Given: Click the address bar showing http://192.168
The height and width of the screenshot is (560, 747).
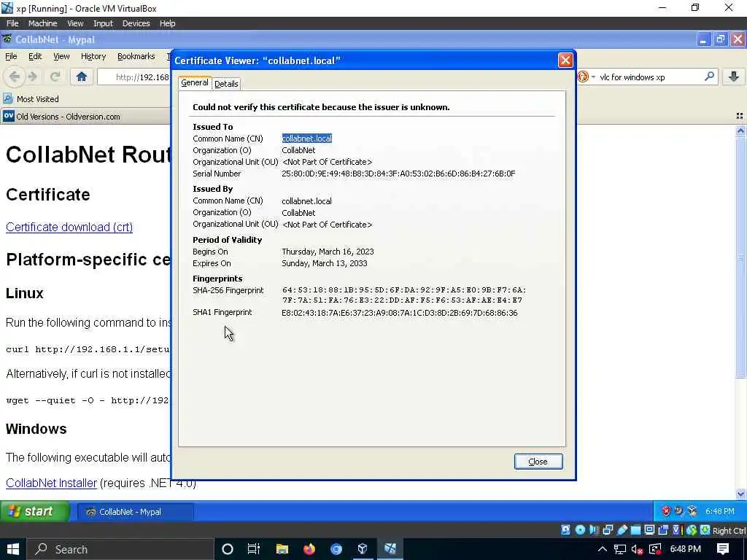Looking at the screenshot, I should tap(134, 77).
